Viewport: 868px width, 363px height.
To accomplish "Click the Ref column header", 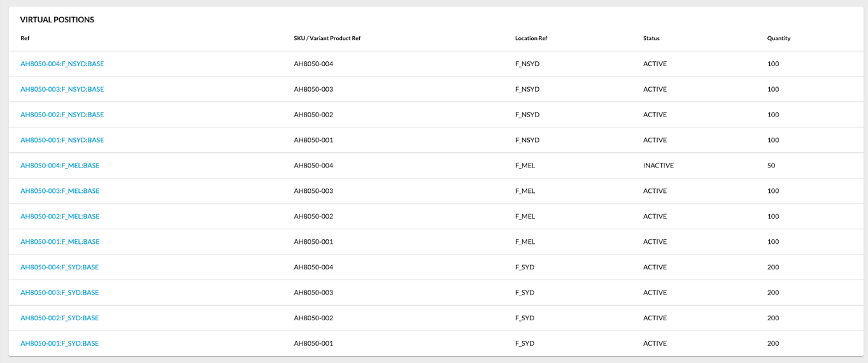I will point(25,38).
